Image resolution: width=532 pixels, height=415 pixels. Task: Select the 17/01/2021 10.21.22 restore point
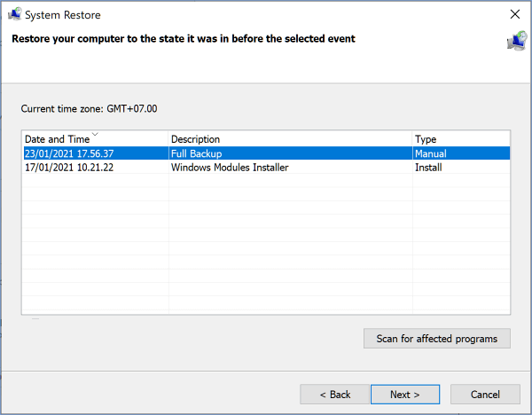coord(267,168)
